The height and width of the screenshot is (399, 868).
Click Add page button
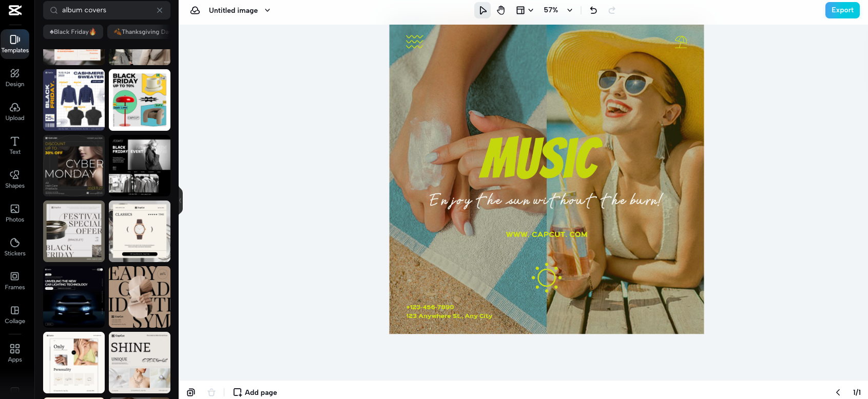(255, 392)
